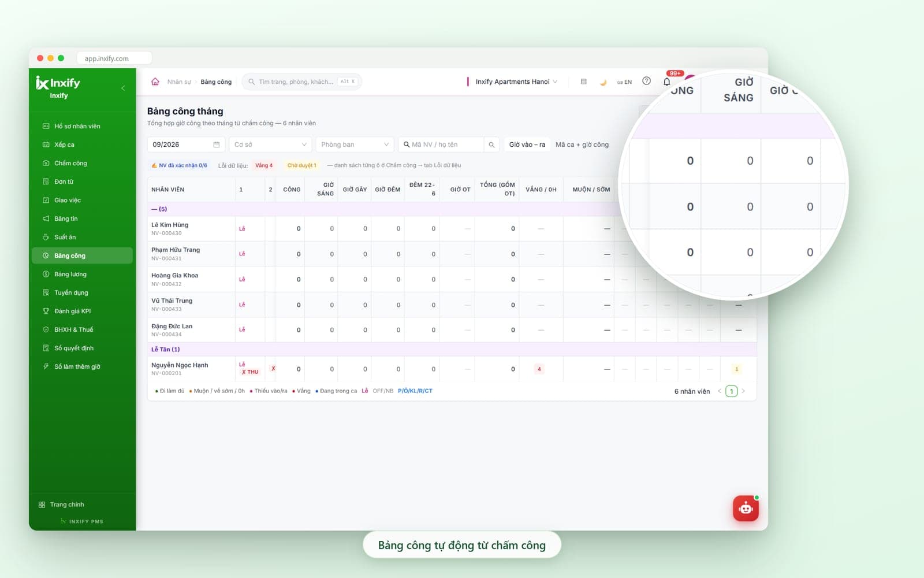Click the Tuyển dụng icon
This screenshot has width=924, height=578.
pos(46,292)
